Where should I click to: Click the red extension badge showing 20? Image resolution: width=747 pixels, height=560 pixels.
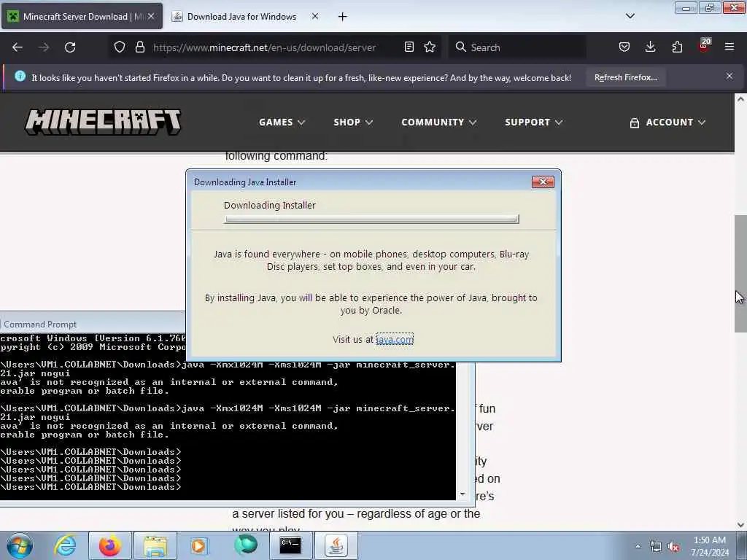click(x=704, y=45)
